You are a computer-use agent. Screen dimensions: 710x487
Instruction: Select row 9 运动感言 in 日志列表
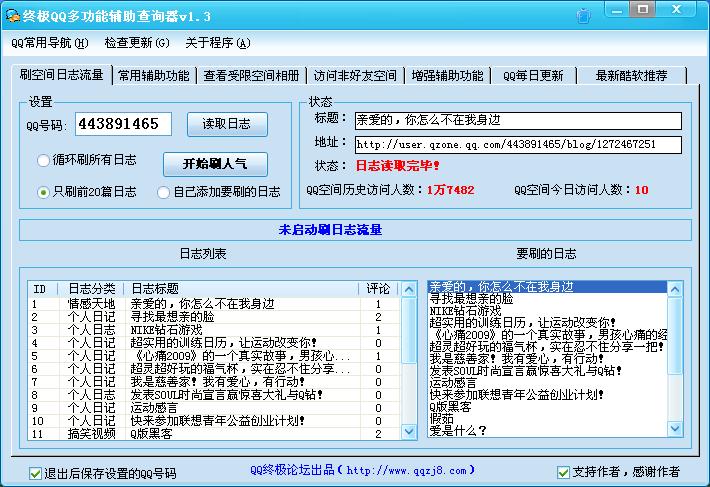(214, 408)
